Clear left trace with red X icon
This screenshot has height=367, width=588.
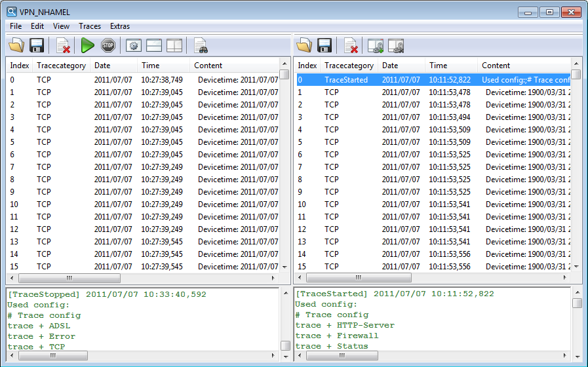64,45
